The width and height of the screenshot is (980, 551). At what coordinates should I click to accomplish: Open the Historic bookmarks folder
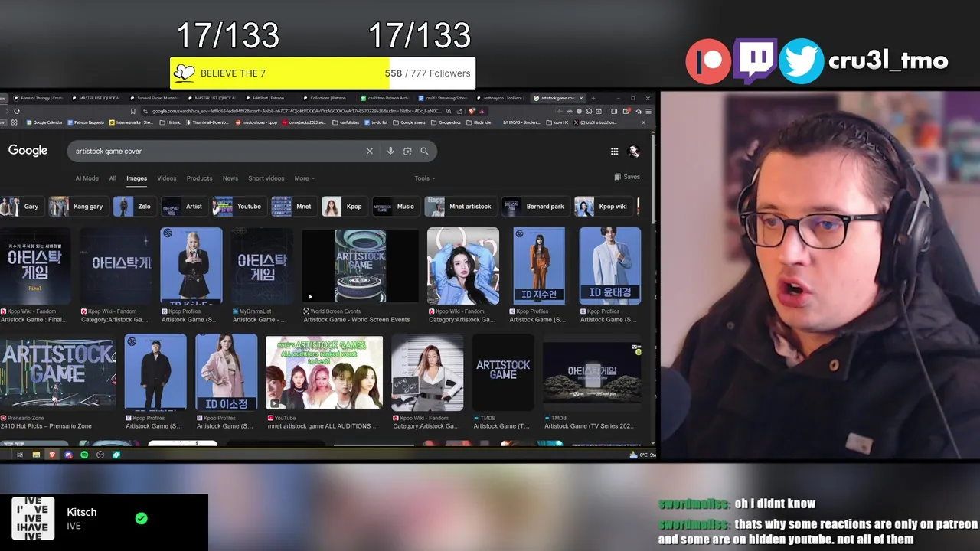pos(170,122)
